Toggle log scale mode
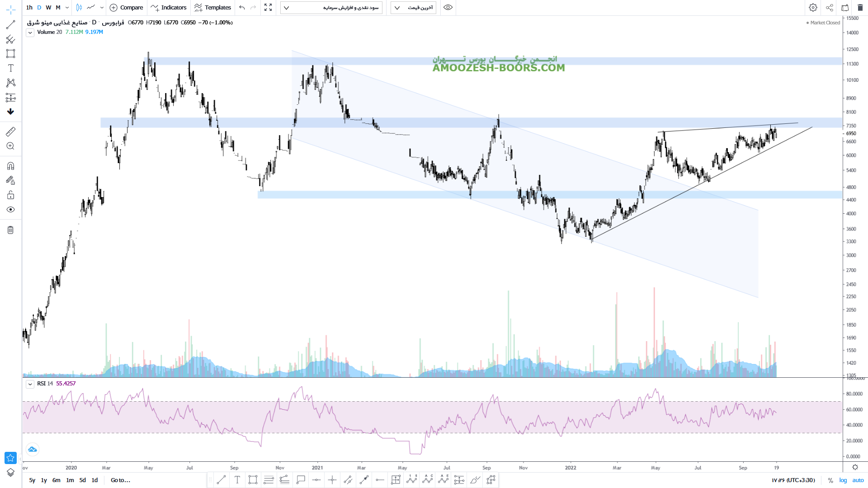 pyautogui.click(x=843, y=480)
